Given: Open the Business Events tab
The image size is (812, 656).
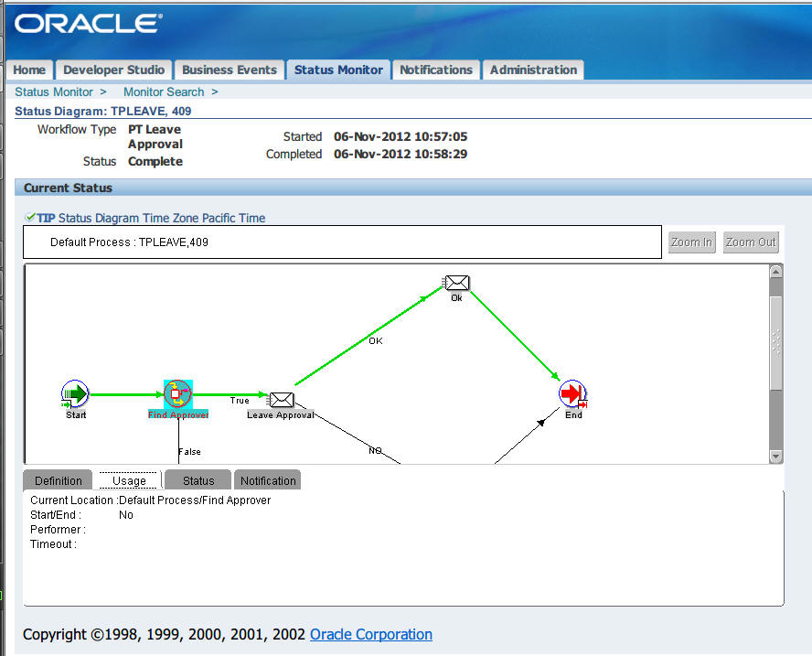Looking at the screenshot, I should (229, 70).
